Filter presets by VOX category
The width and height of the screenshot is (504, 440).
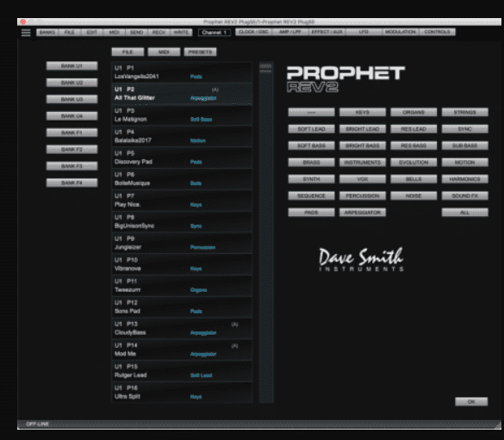tap(363, 179)
